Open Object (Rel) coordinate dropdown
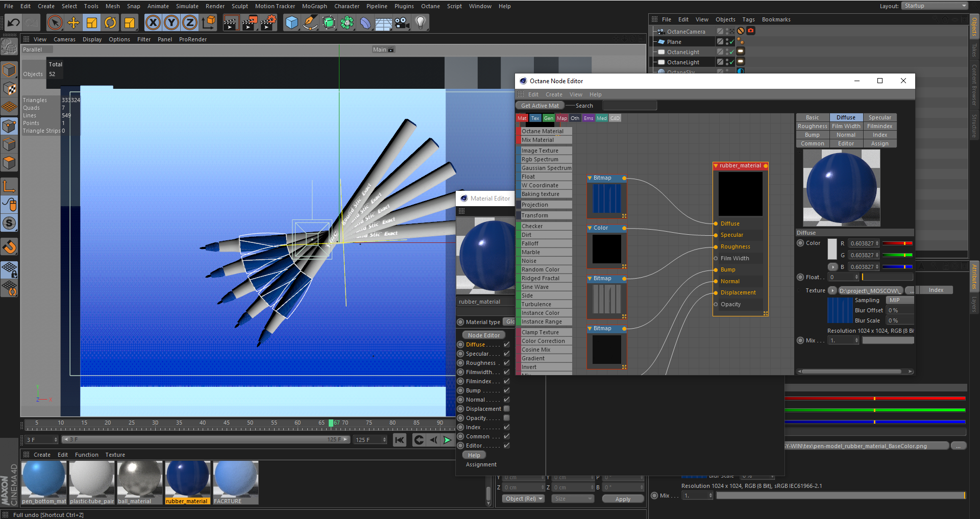980x519 pixels. [x=524, y=499]
